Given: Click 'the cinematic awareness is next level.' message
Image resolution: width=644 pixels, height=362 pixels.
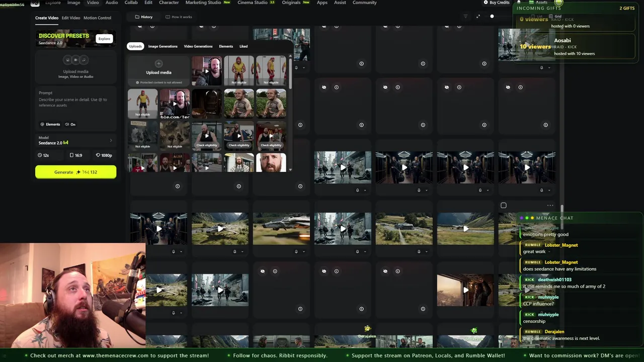Looking at the screenshot, I should point(561,338).
